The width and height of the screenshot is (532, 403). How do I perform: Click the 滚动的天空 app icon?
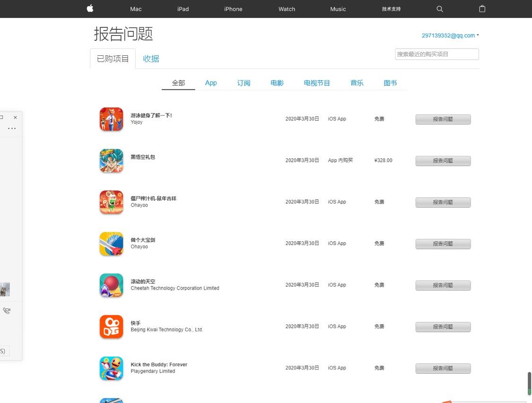click(111, 285)
